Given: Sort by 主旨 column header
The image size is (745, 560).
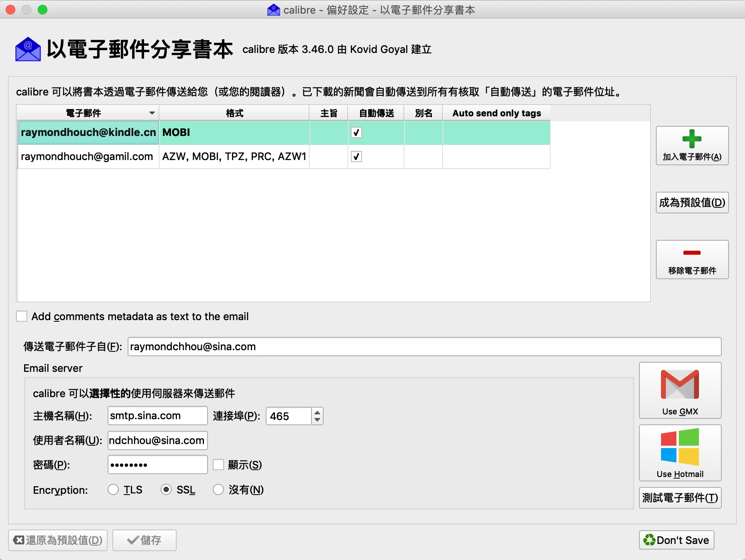Looking at the screenshot, I should tap(329, 113).
